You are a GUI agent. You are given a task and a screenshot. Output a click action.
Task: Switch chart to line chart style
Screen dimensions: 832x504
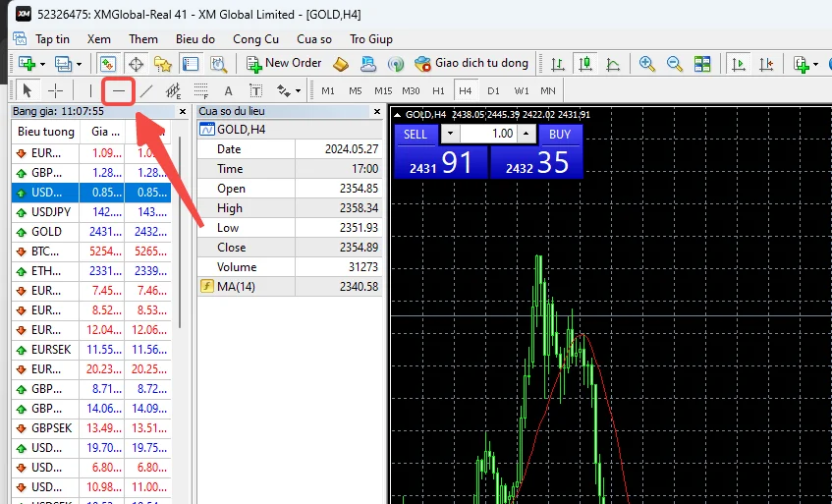(613, 64)
